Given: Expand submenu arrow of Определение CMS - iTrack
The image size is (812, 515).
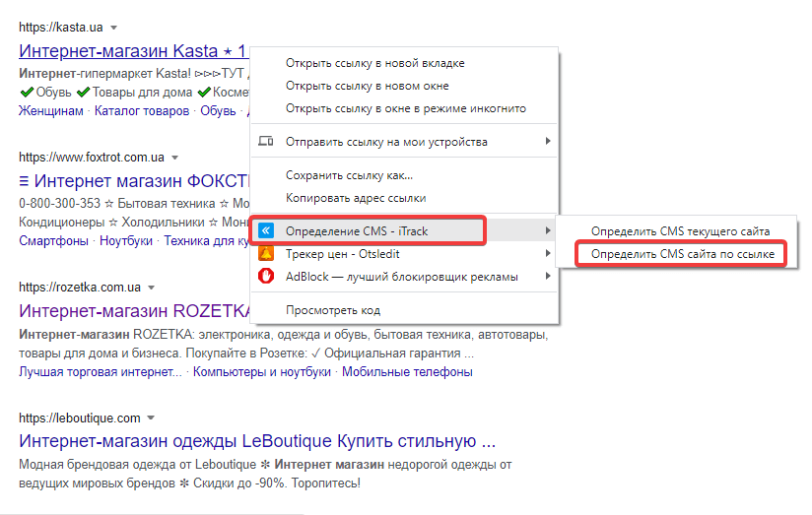Looking at the screenshot, I should click(548, 230).
